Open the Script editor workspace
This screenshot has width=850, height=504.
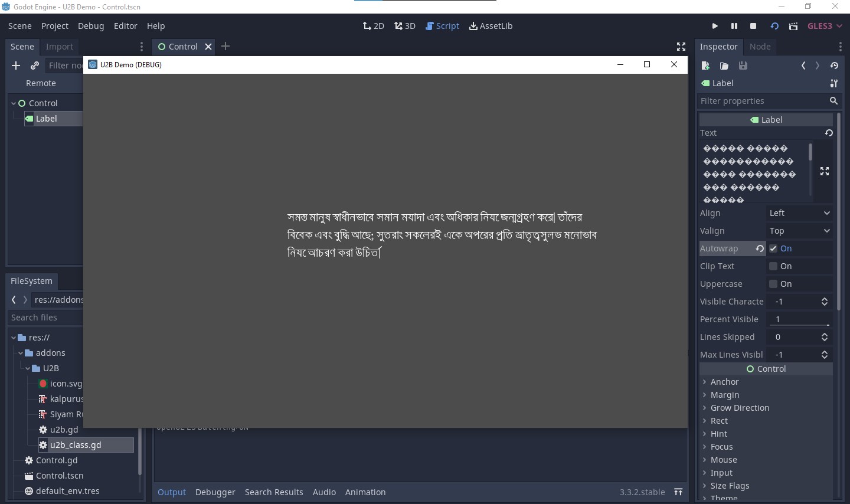442,26
